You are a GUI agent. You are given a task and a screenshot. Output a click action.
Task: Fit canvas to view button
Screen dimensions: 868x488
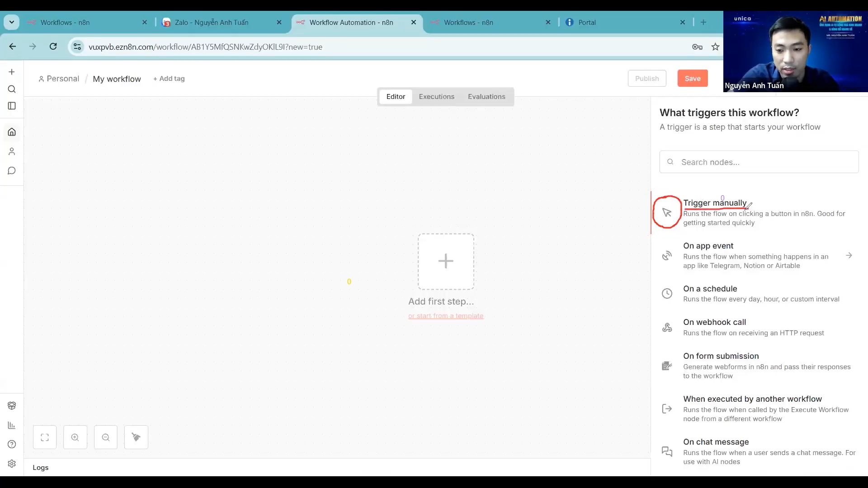[45, 437]
